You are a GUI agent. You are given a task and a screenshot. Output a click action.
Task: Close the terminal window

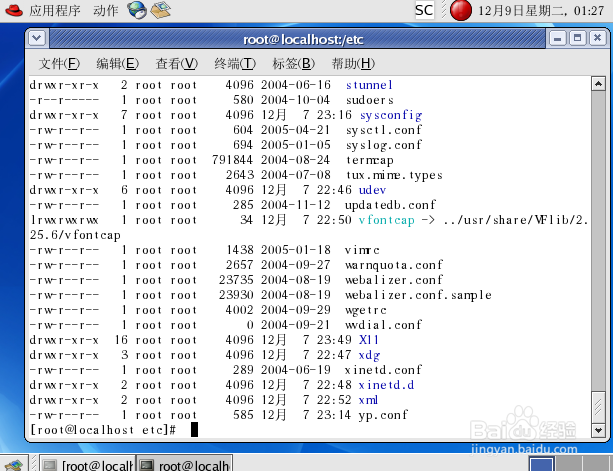597,38
